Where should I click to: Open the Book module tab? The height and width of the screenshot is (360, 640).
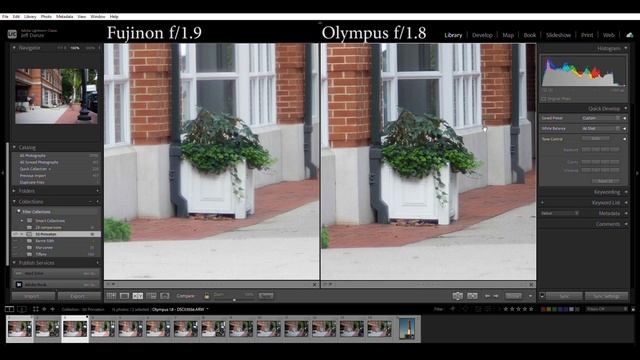pyautogui.click(x=529, y=35)
